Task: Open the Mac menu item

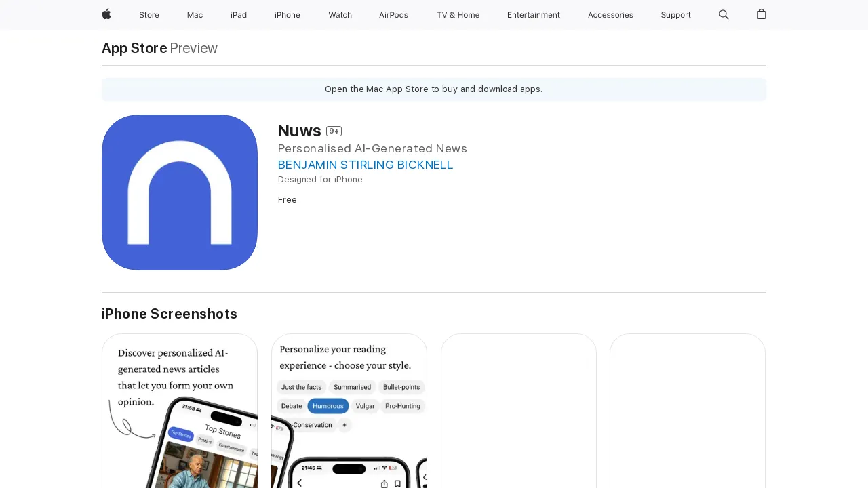Action: click(195, 15)
